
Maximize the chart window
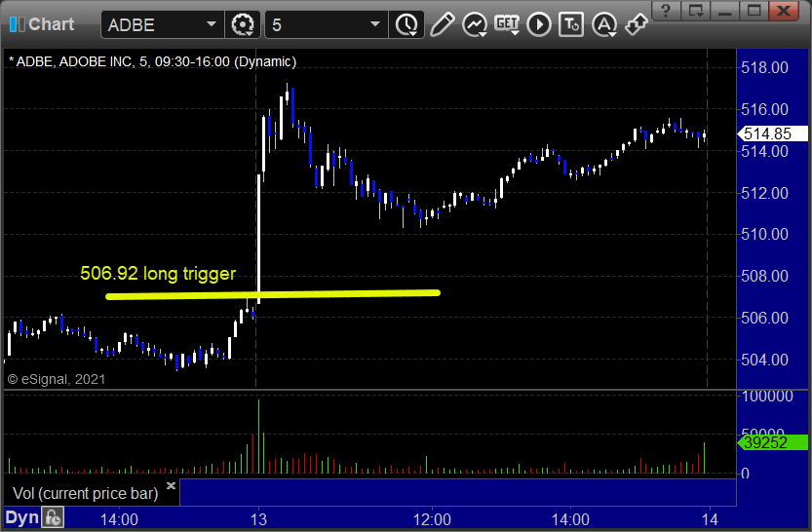[x=754, y=11]
